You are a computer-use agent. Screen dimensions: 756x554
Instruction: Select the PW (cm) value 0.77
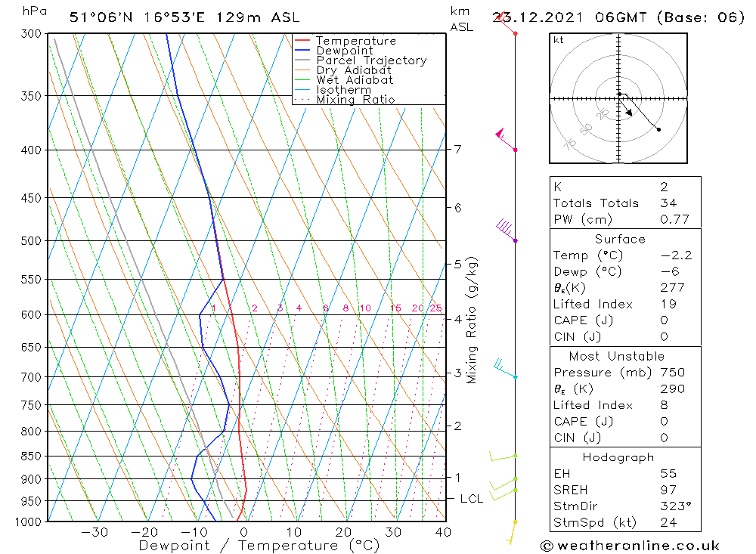tap(674, 219)
